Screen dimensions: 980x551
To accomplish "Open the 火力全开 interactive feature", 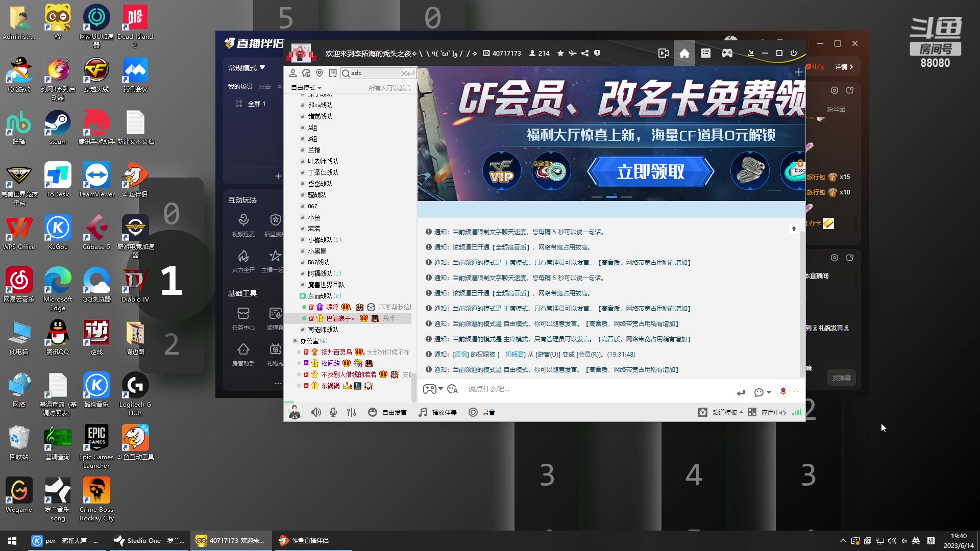I will click(x=243, y=261).
